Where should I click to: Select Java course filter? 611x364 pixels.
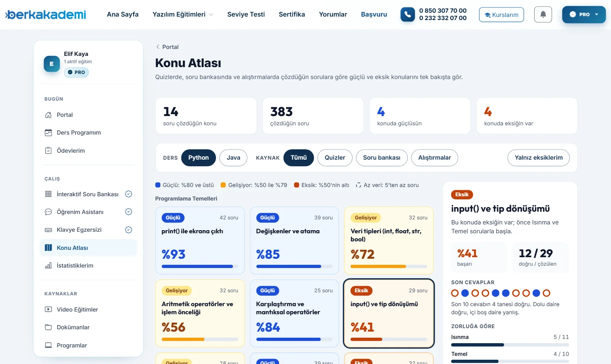pyautogui.click(x=233, y=158)
